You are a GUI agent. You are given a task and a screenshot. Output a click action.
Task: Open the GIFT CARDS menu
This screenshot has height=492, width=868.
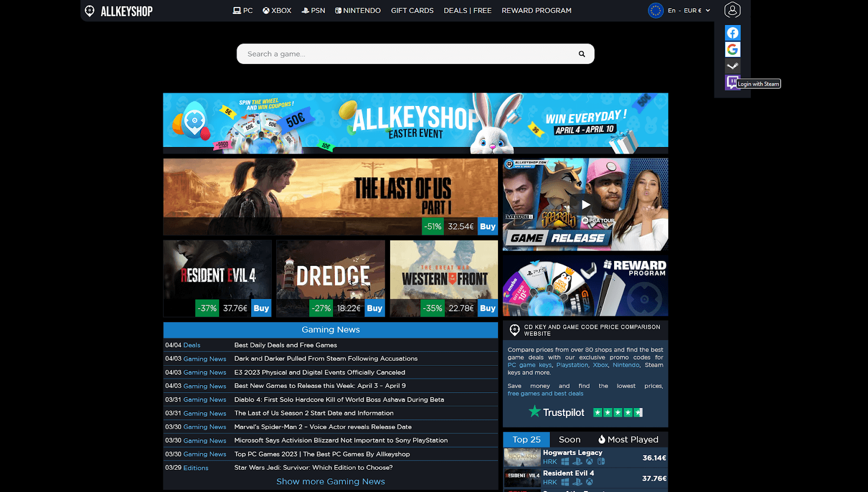[412, 10]
